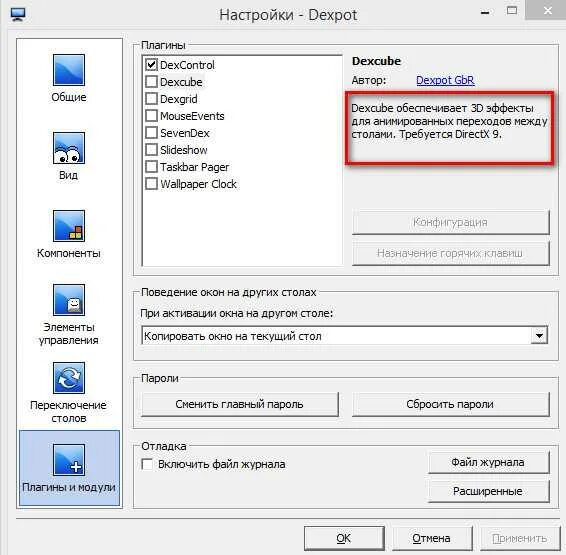Select Плагины и модули sidebar icon
566x555 pixels.
[69, 460]
